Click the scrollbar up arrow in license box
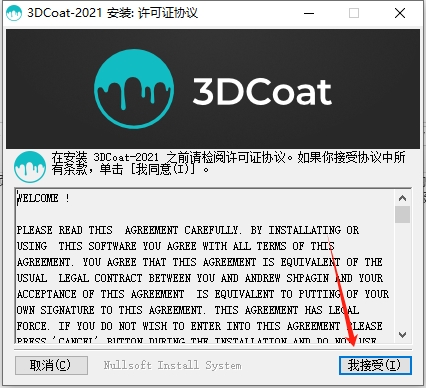This screenshot has width=426, height=388. coord(402,198)
